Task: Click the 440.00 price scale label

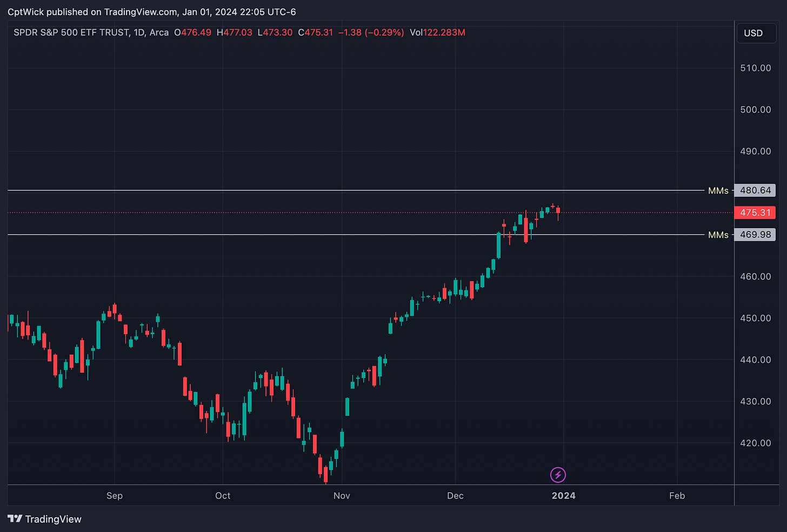Action: [x=756, y=360]
